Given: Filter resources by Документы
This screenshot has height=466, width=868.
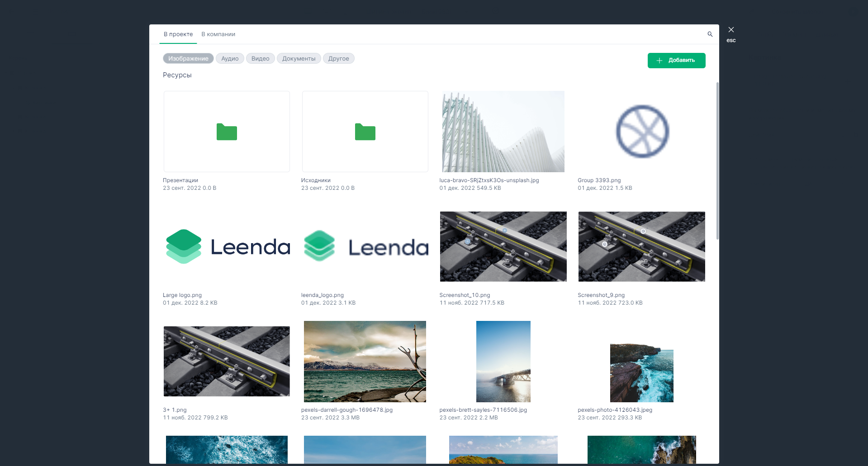Looking at the screenshot, I should pyautogui.click(x=299, y=59).
